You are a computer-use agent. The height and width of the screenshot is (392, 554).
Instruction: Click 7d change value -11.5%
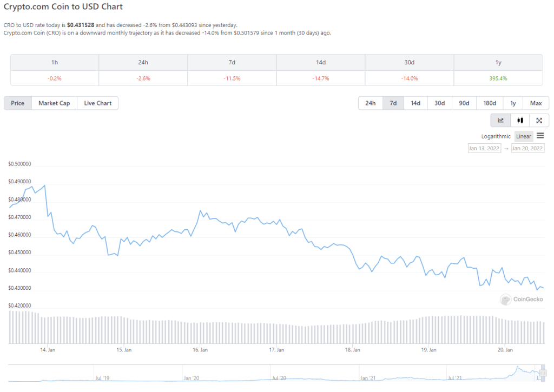(x=232, y=78)
